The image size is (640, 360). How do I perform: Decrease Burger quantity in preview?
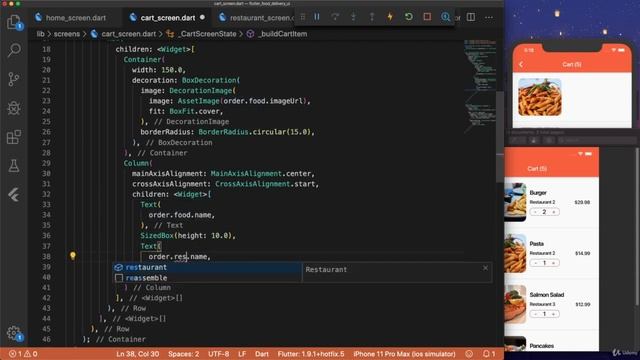point(536,212)
